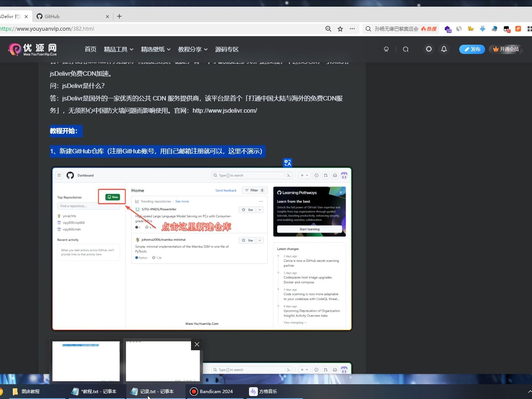532x399 pixels.
Task: Open a new browser tab
Action: pyautogui.click(x=119, y=16)
